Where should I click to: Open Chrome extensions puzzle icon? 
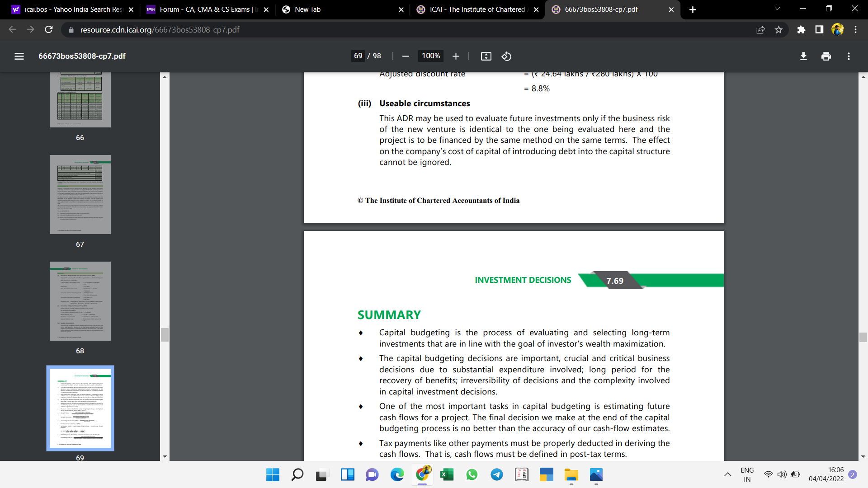coord(801,30)
